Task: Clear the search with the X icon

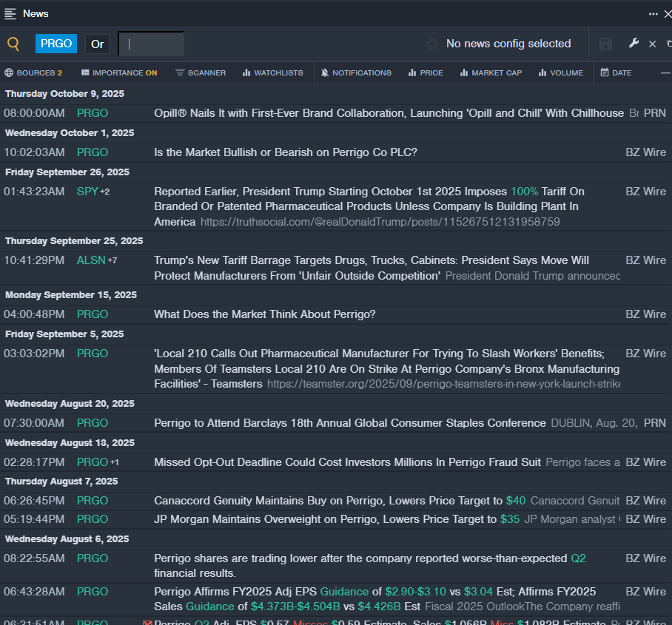Action: click(652, 44)
